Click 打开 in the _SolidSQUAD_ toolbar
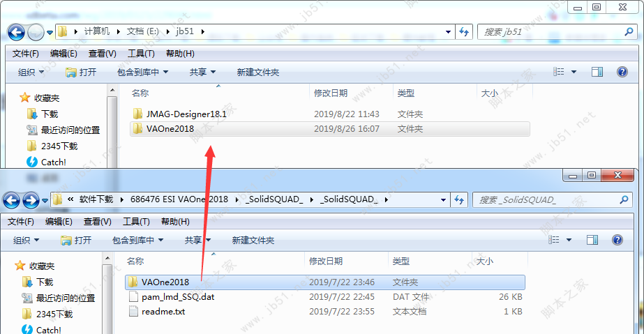644x334 pixels. click(76, 240)
